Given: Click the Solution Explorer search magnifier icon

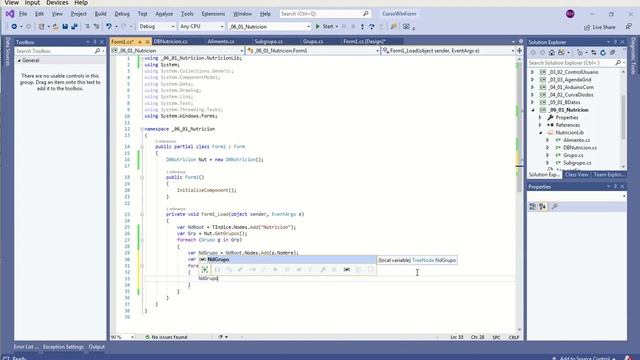Looking at the screenshot, I should click(x=618, y=63).
